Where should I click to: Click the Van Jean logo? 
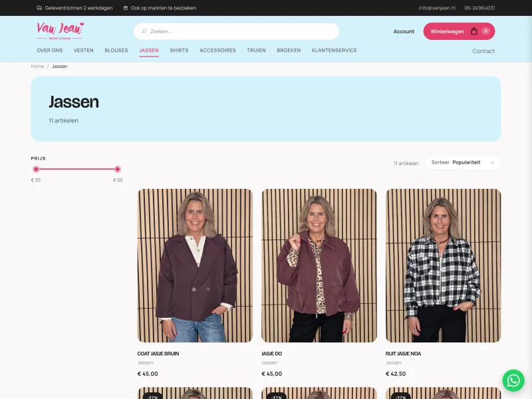61,31
